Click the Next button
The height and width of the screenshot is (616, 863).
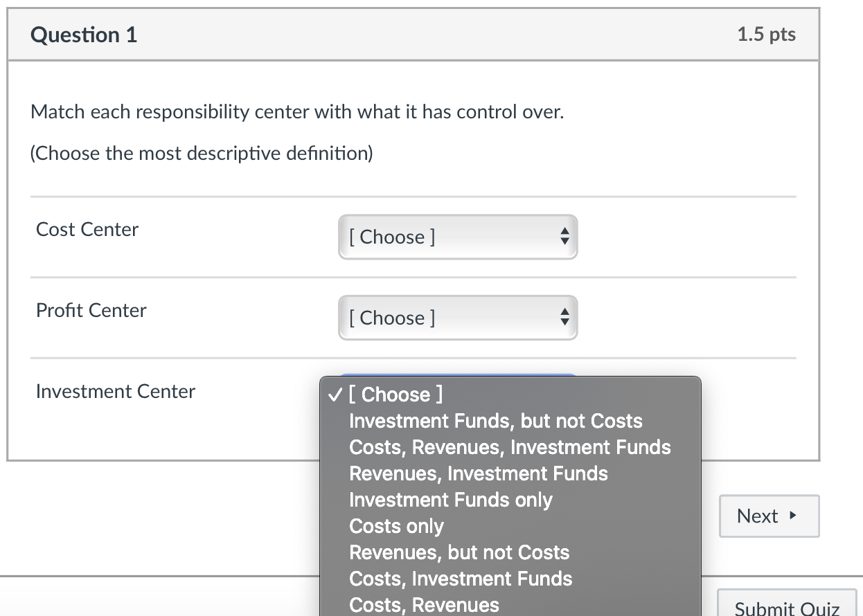pyautogui.click(x=769, y=516)
